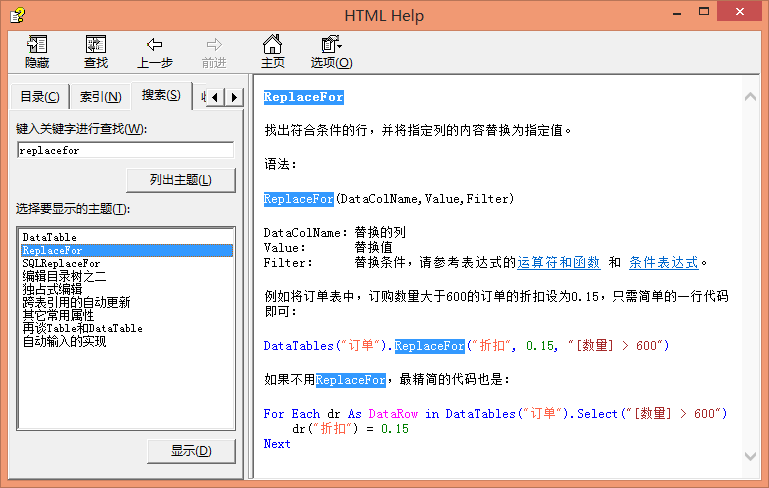
Task: Minimize the HTML Help window
Action: click(x=677, y=13)
